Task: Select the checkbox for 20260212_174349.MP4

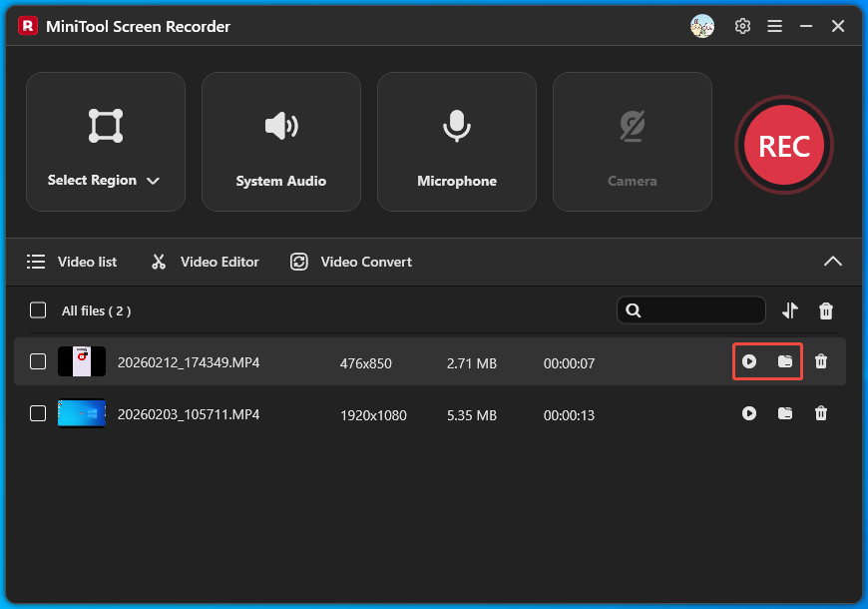Action: tap(37, 361)
